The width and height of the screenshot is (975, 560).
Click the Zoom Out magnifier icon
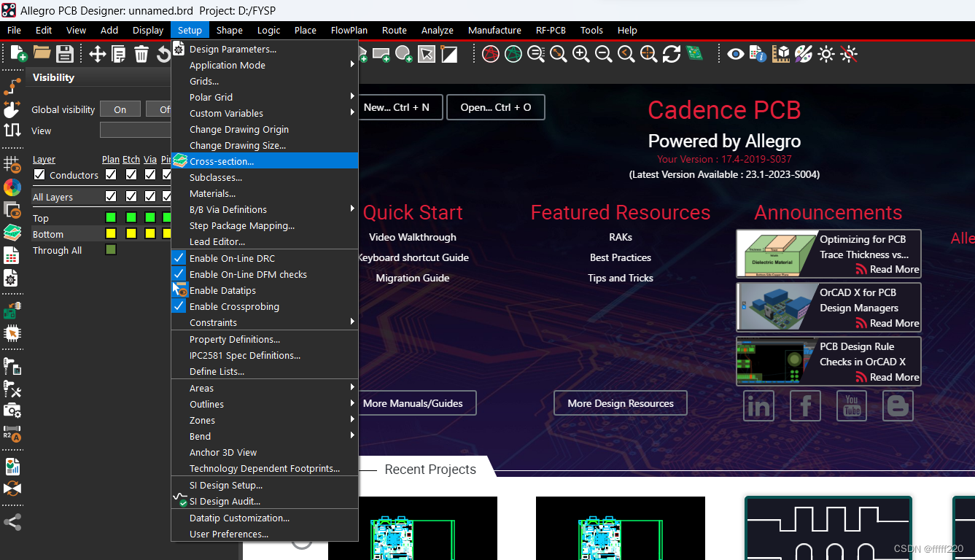(x=604, y=54)
